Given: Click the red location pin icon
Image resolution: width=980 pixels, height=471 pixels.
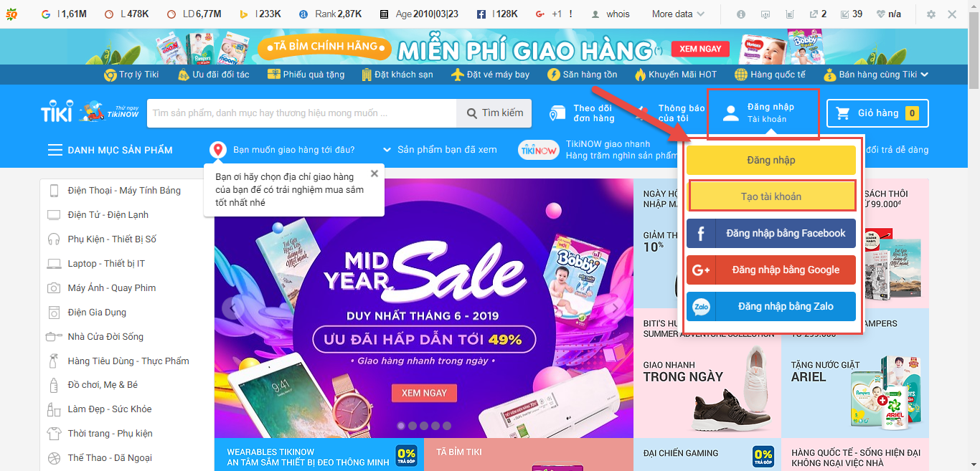Looking at the screenshot, I should pyautogui.click(x=218, y=150).
